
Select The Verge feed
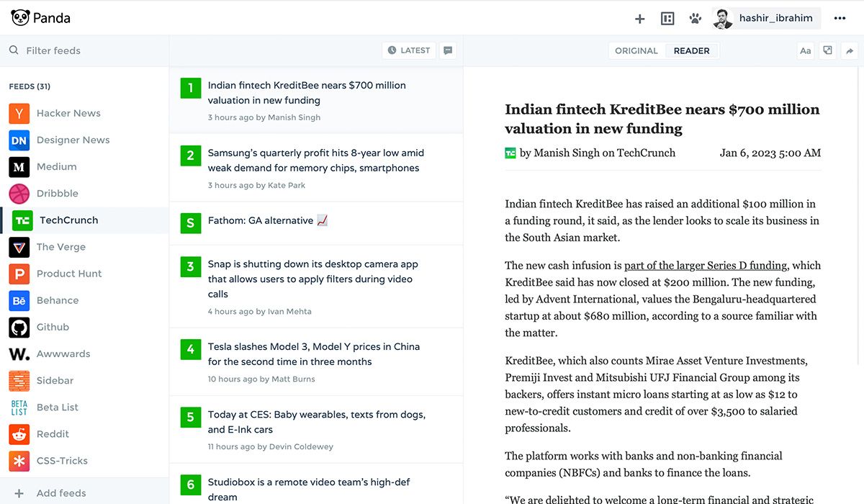tap(84, 247)
